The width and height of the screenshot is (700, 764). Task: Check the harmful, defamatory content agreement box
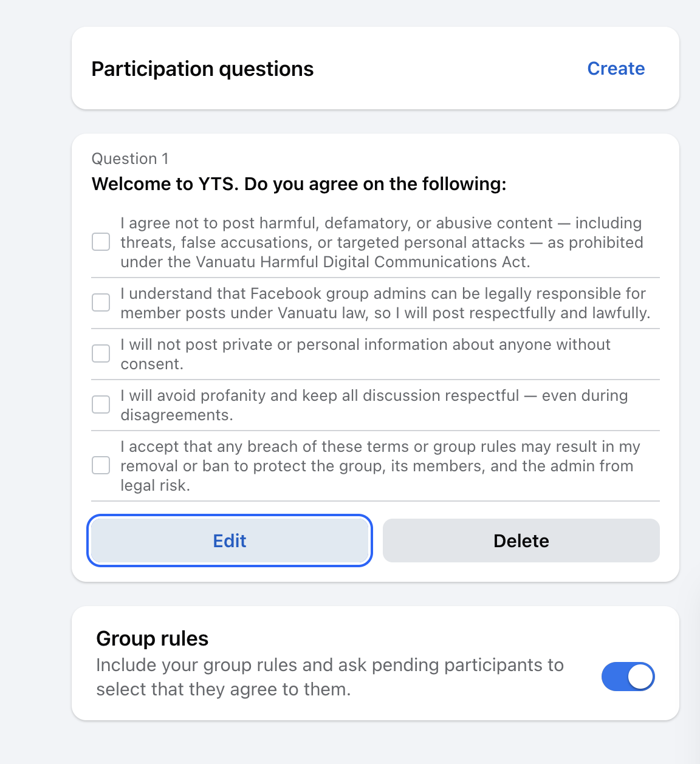coord(101,242)
